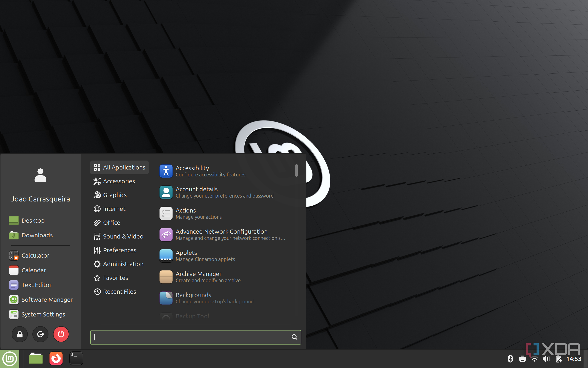
Task: Lock the screen with padlock button
Action: (x=20, y=334)
